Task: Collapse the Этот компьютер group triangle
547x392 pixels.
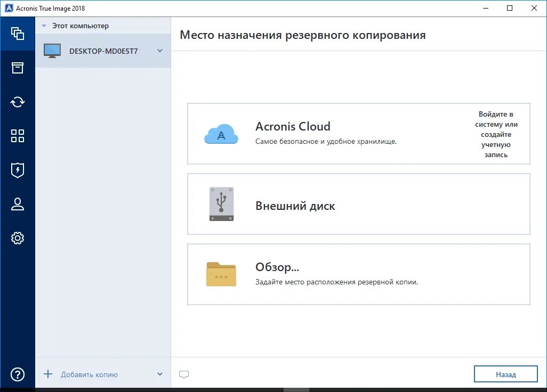Action: 44,26
